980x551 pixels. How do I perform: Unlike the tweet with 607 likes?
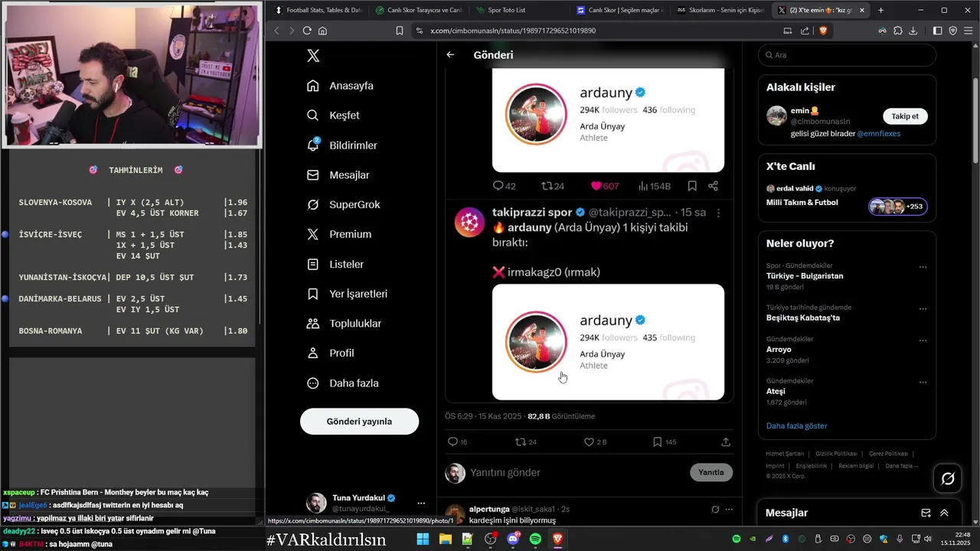[604, 186]
